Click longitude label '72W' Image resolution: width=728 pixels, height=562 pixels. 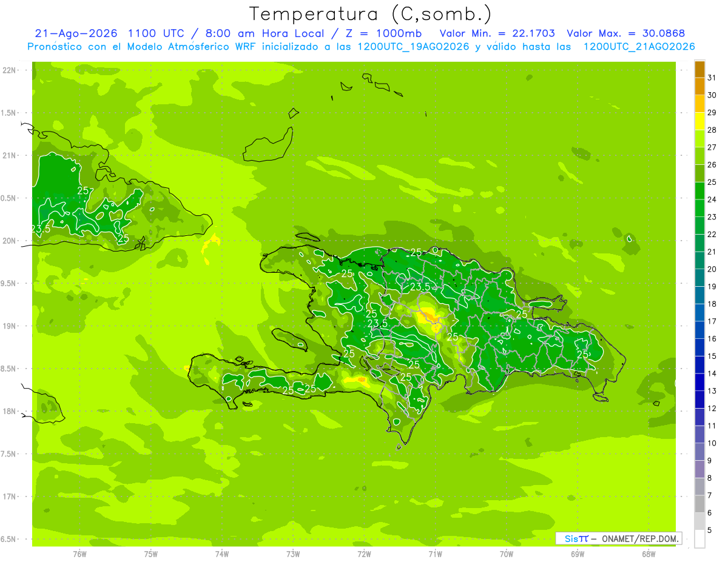click(x=364, y=554)
